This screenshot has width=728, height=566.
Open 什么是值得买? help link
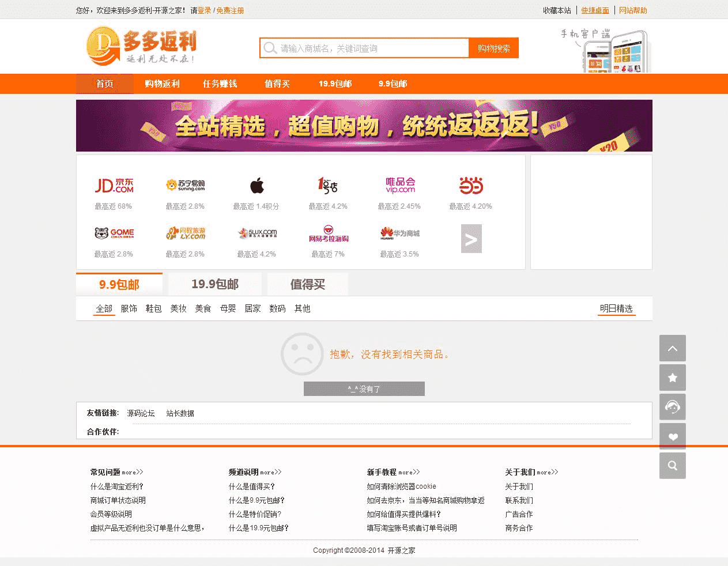(x=252, y=486)
